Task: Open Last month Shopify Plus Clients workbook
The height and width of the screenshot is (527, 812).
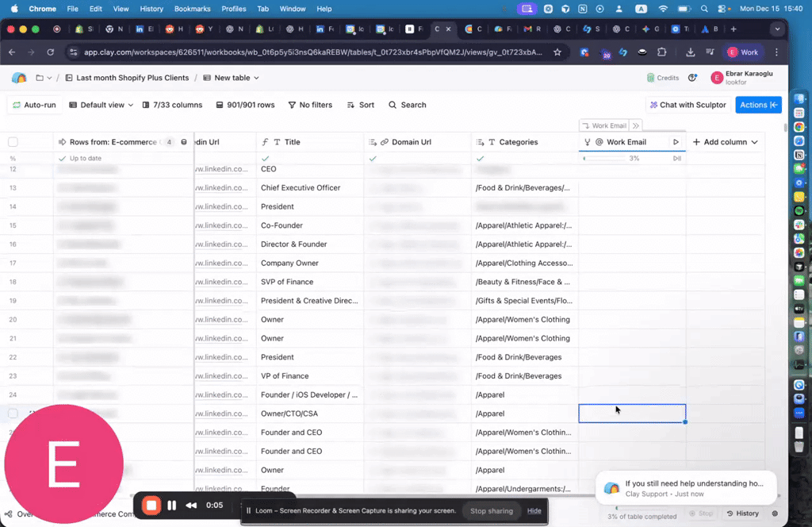Action: (127, 78)
